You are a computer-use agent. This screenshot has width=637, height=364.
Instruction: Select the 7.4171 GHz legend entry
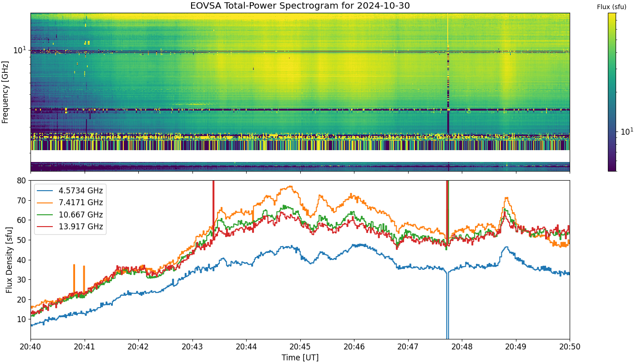(x=71, y=202)
